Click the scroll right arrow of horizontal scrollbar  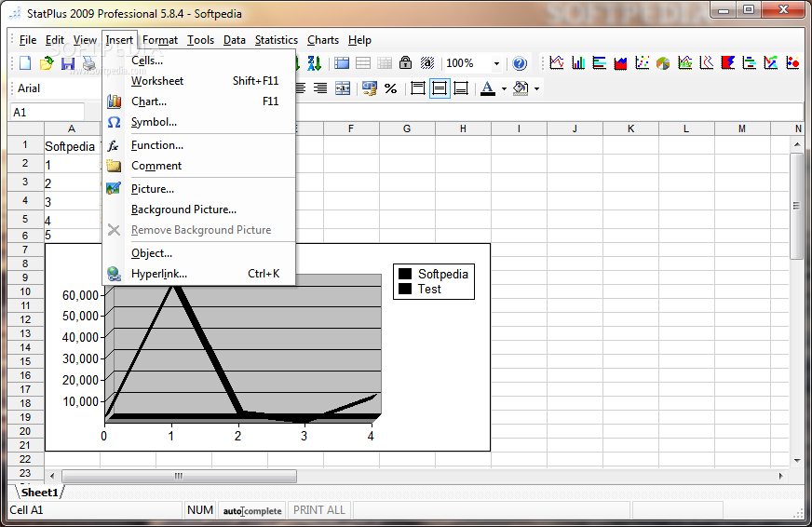click(x=780, y=476)
